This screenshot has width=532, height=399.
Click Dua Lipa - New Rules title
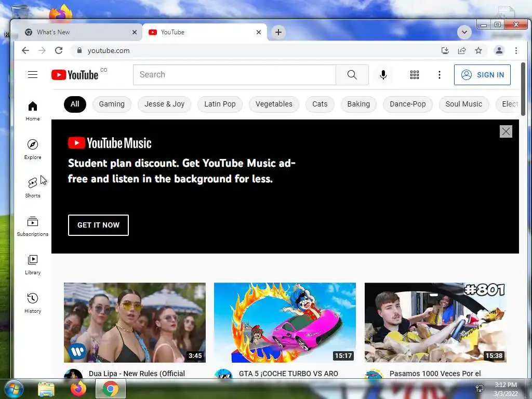137,374
